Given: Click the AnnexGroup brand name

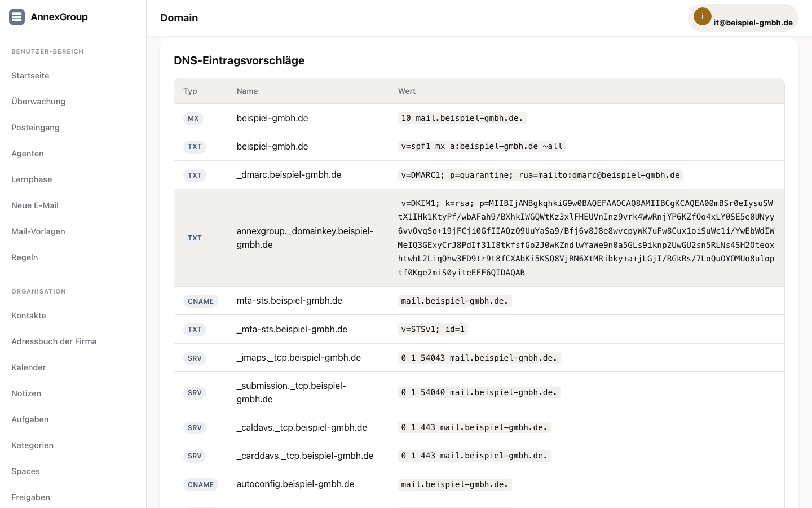Looking at the screenshot, I should [x=59, y=17].
